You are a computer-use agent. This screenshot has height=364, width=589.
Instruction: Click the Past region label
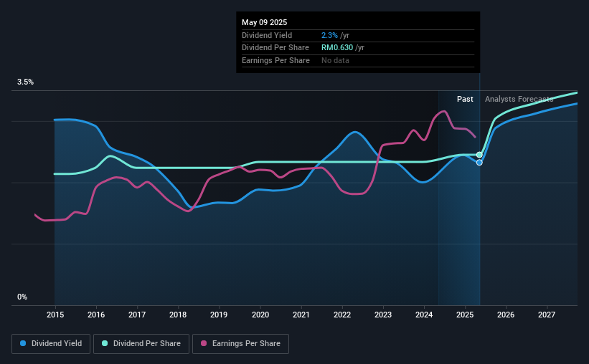pyautogui.click(x=465, y=99)
